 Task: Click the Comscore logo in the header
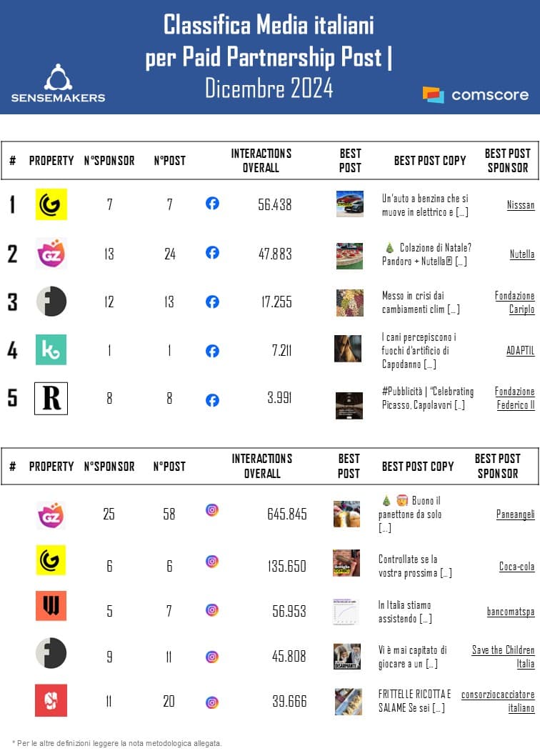pos(476,94)
